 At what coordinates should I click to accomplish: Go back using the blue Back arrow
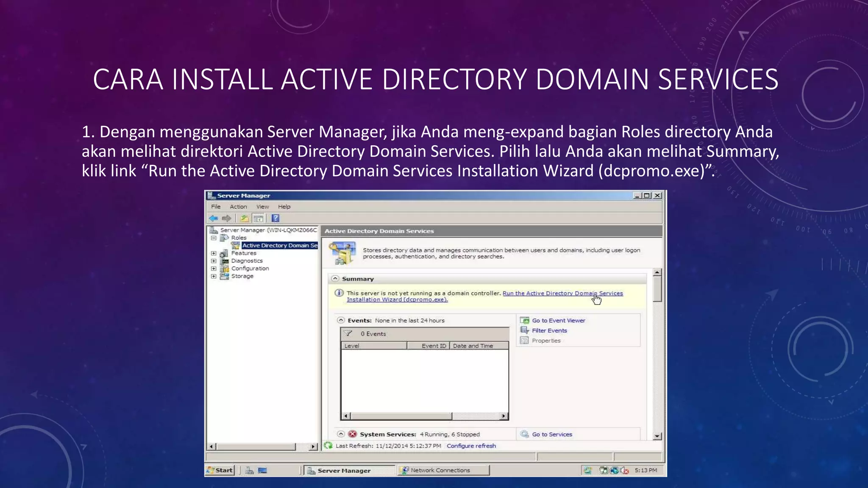click(214, 218)
